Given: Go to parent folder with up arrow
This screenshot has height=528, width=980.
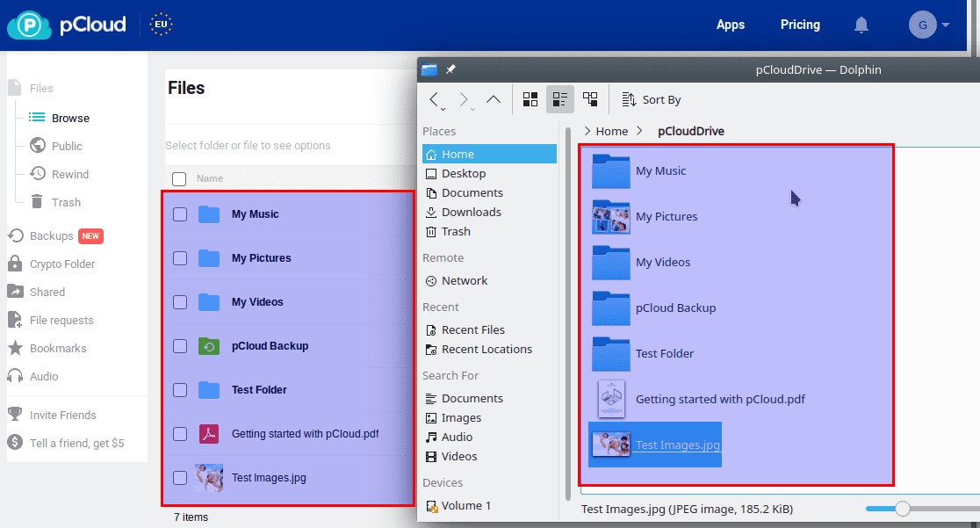Looking at the screenshot, I should tap(494, 99).
